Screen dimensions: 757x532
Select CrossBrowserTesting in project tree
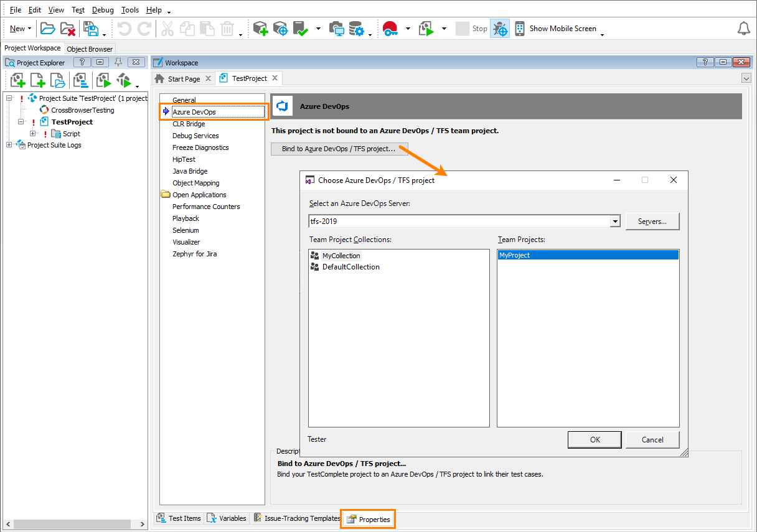[x=83, y=110]
